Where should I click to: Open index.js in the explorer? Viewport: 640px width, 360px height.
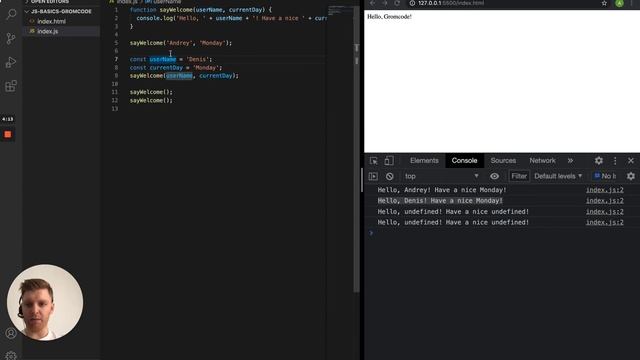point(47,31)
